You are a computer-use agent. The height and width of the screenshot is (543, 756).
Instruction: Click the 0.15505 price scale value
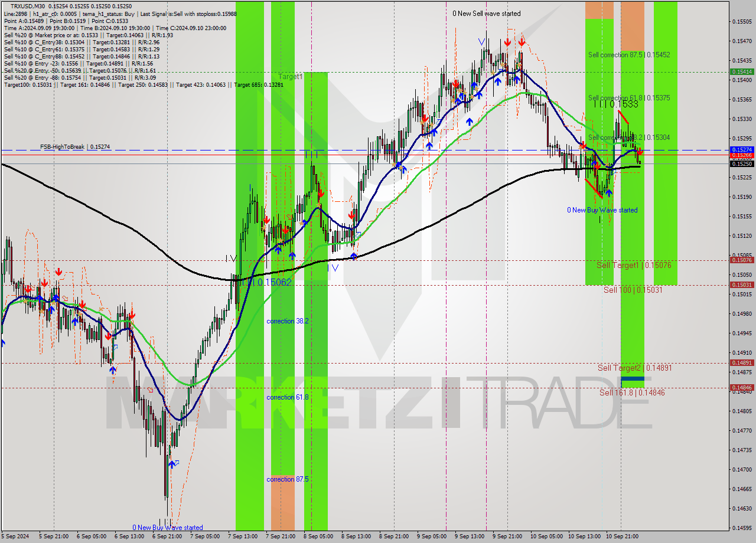click(742, 21)
